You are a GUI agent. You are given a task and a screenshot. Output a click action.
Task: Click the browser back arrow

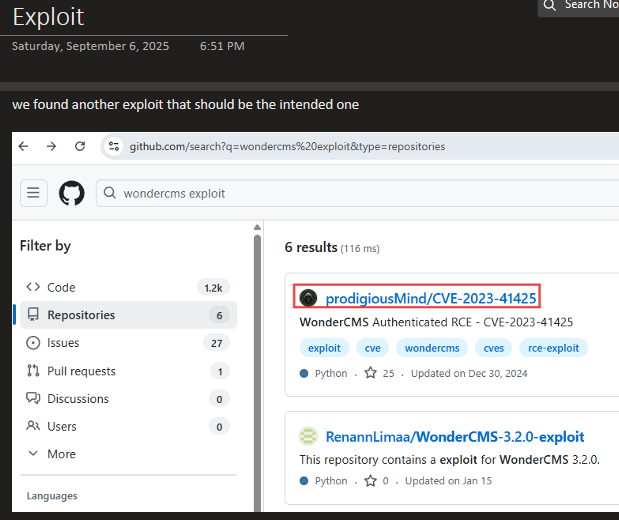tap(24, 146)
